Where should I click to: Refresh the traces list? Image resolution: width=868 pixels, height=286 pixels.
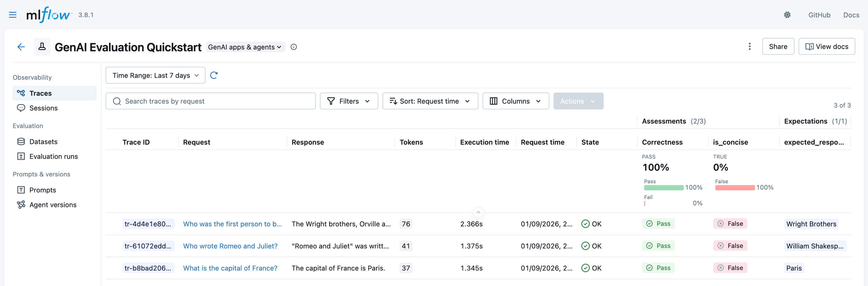[214, 75]
